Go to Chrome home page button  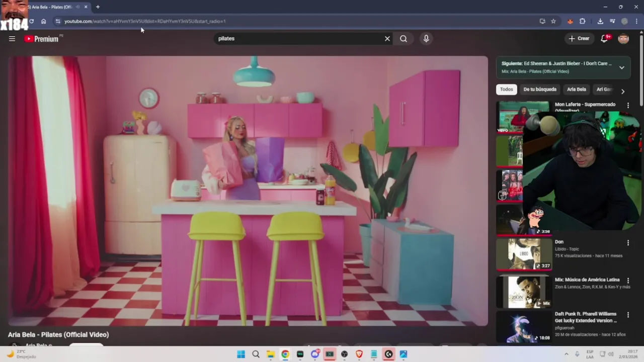coord(44,21)
